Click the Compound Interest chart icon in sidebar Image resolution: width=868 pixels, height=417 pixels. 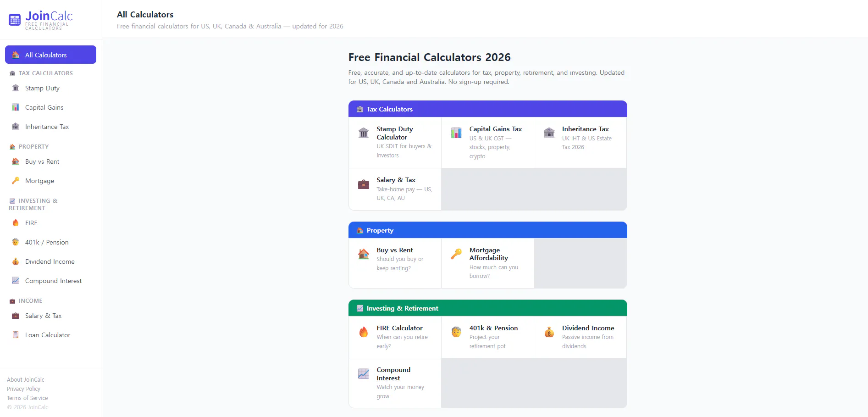pyautogui.click(x=16, y=280)
